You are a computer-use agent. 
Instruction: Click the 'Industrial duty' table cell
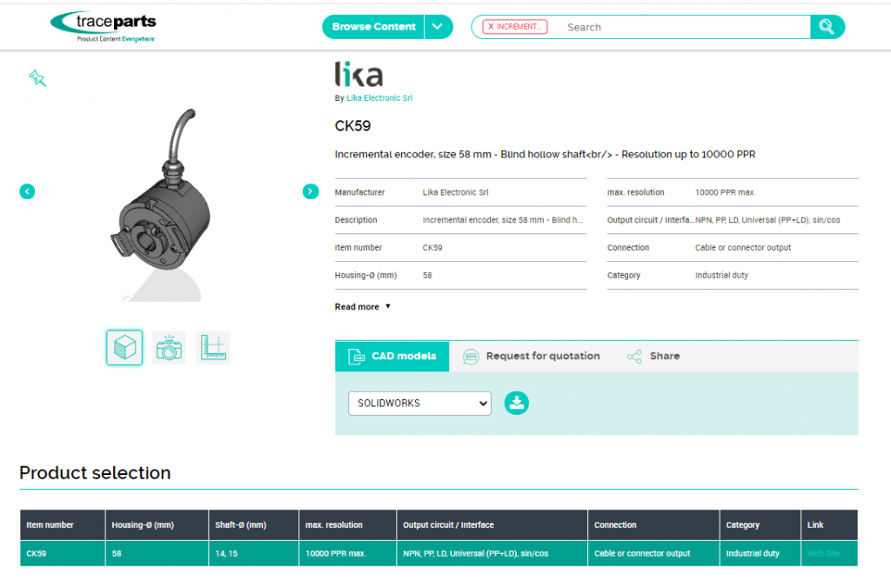pos(760,553)
